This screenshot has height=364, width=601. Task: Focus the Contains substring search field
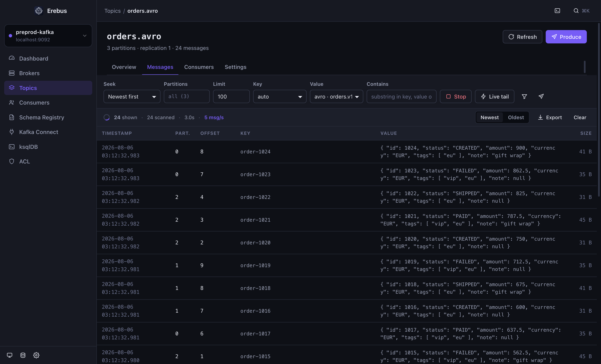point(401,97)
